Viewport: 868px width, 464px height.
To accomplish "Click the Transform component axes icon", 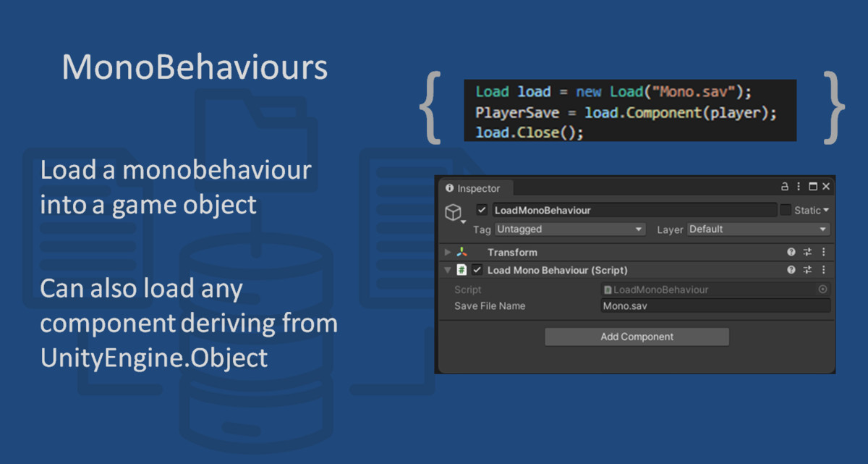I will [461, 252].
